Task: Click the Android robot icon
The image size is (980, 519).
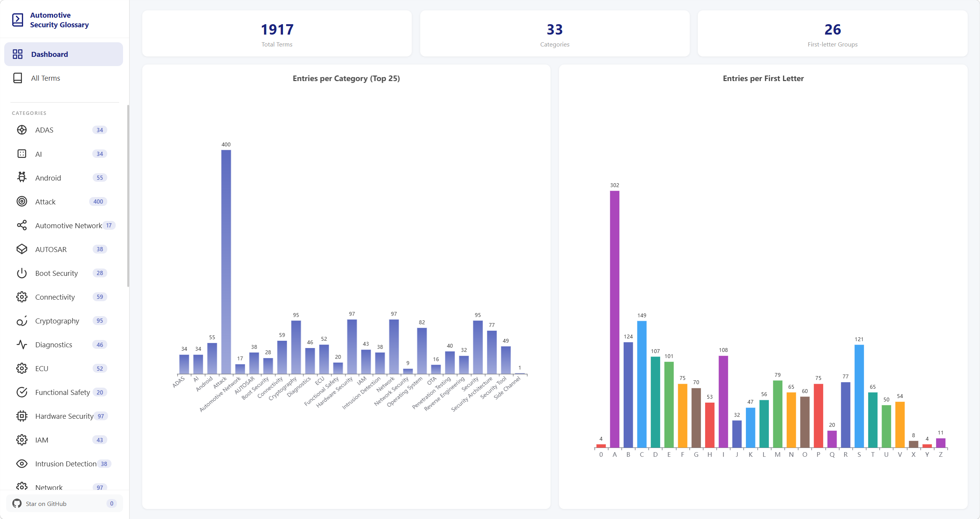Action: (22, 177)
